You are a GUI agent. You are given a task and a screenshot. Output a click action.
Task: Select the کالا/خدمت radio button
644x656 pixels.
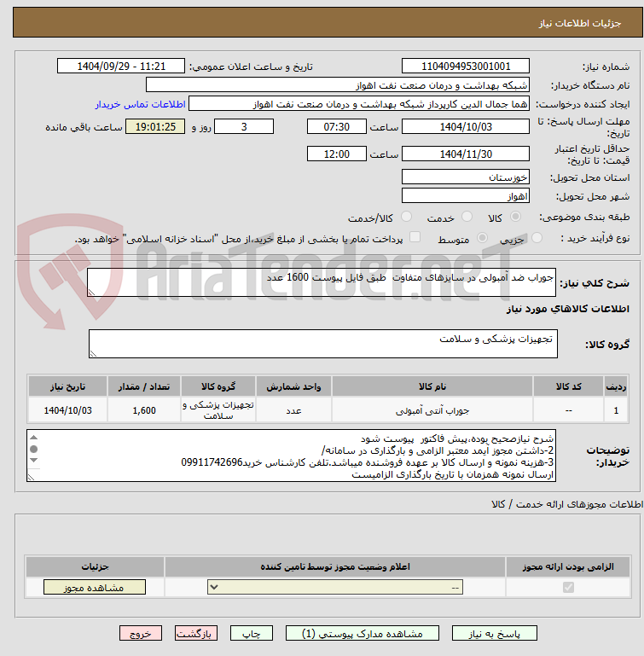point(406,217)
